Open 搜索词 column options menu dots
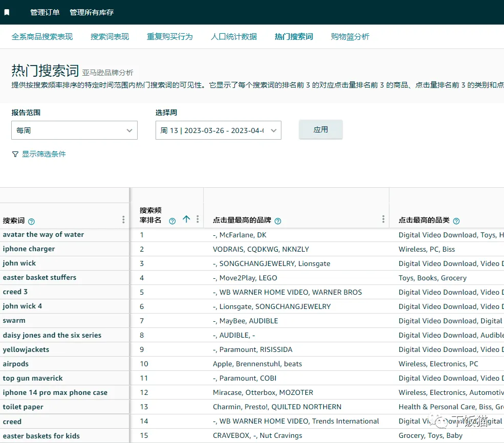Image resolution: width=504 pixels, height=443 pixels. [123, 219]
